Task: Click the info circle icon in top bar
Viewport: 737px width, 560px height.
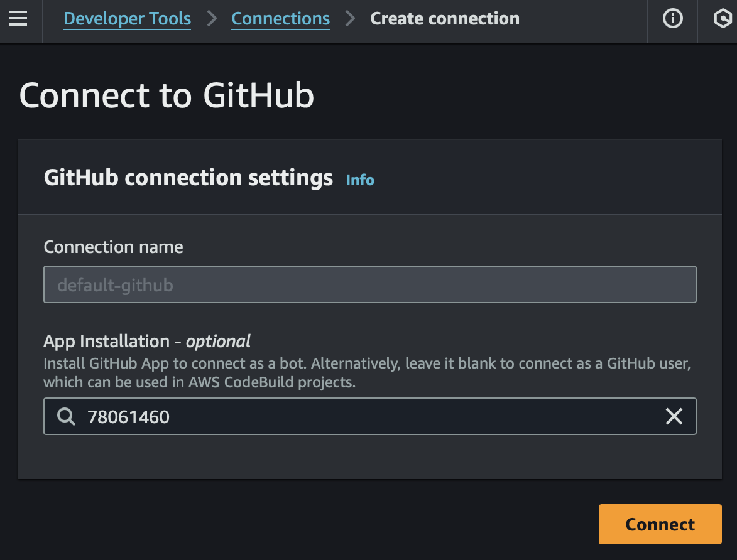Action: coord(673,19)
